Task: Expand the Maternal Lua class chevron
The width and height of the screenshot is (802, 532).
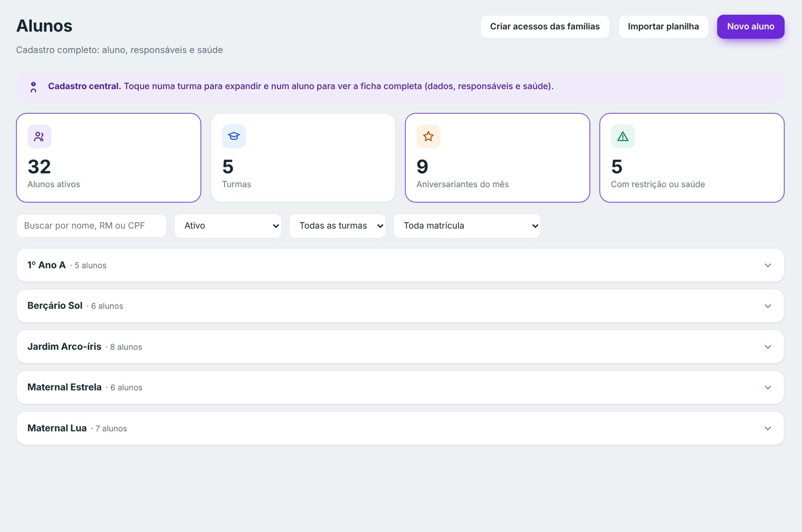Action: point(768,428)
